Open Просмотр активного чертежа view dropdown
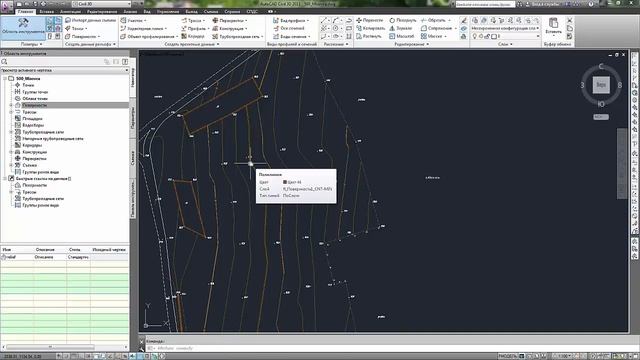 tap(64, 70)
